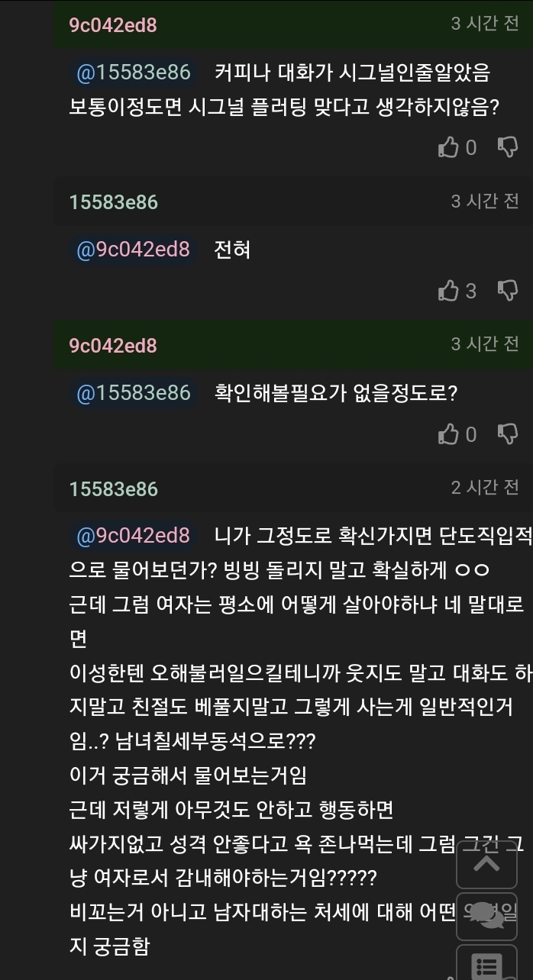533x980 pixels.
Task: Dislike the 확인해볼필요가 없을정도로 comment
Action: click(508, 434)
